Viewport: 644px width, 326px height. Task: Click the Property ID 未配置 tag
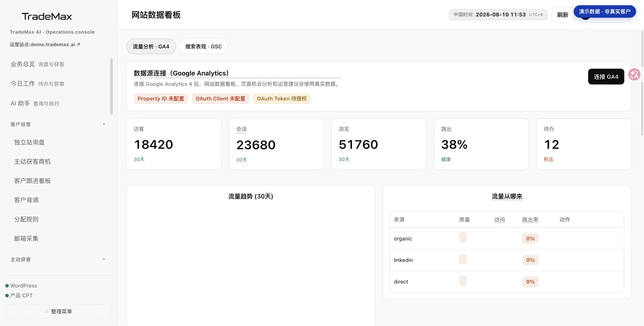(x=161, y=99)
